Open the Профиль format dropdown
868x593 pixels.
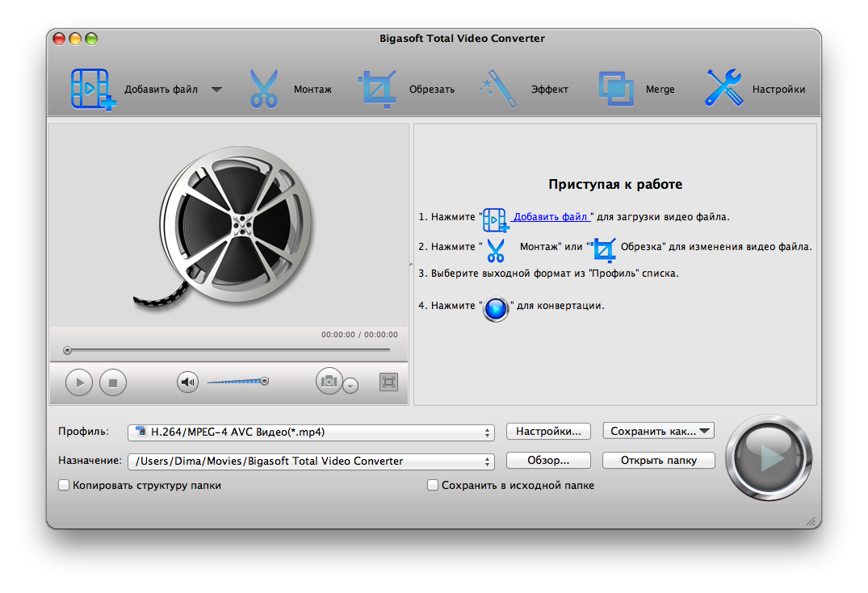[x=311, y=432]
